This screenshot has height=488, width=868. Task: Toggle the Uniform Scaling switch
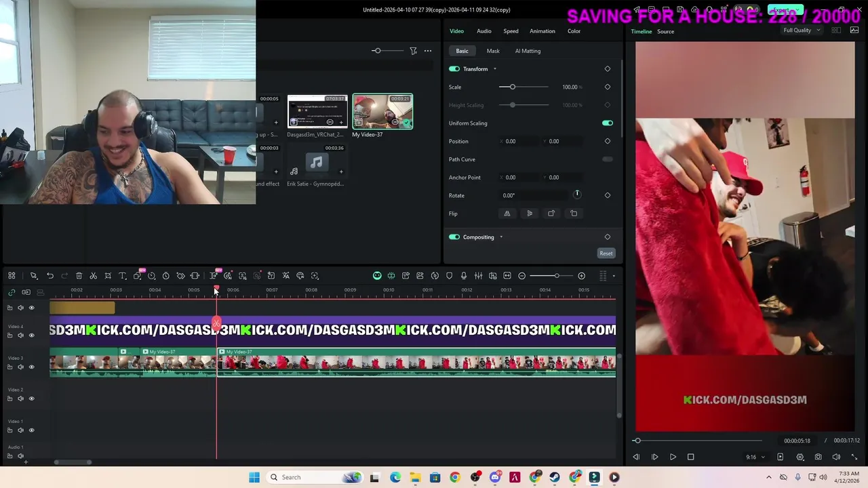608,123
